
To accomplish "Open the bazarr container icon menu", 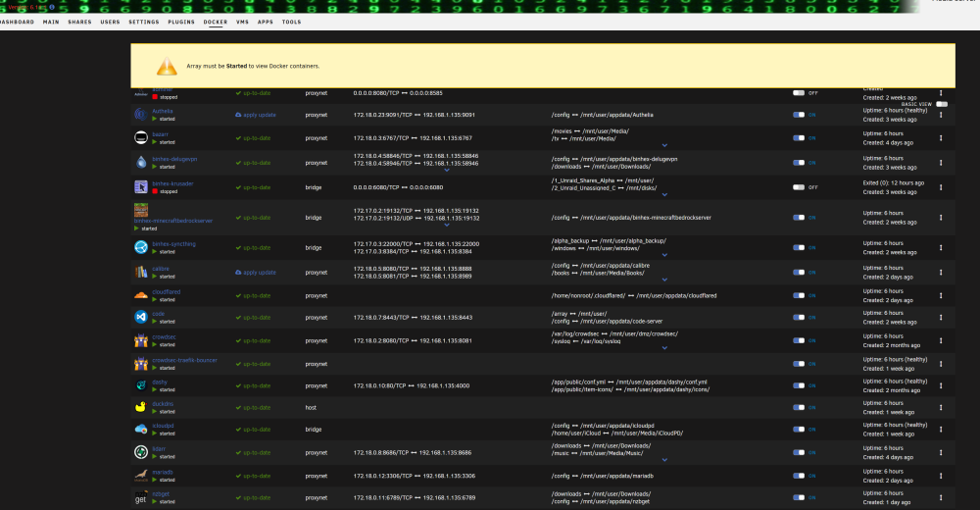I will point(140,137).
